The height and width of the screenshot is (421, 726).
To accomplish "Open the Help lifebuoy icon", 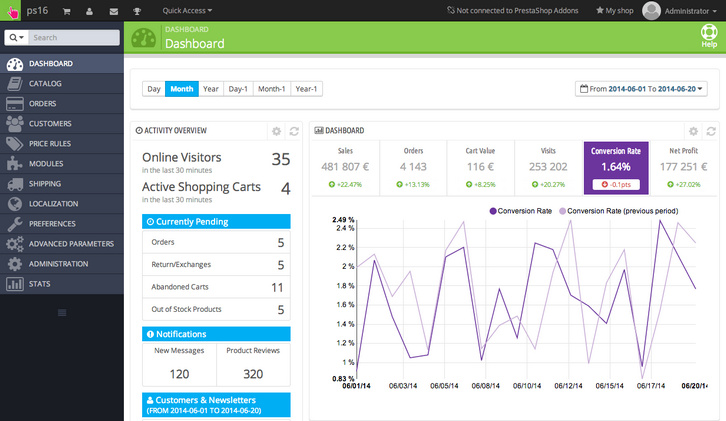I will [x=709, y=36].
